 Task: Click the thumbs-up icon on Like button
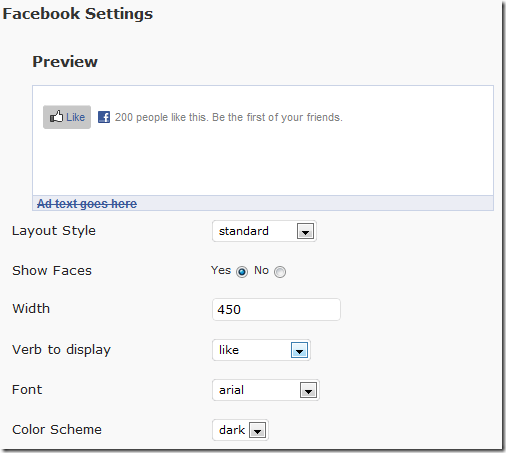[56, 117]
